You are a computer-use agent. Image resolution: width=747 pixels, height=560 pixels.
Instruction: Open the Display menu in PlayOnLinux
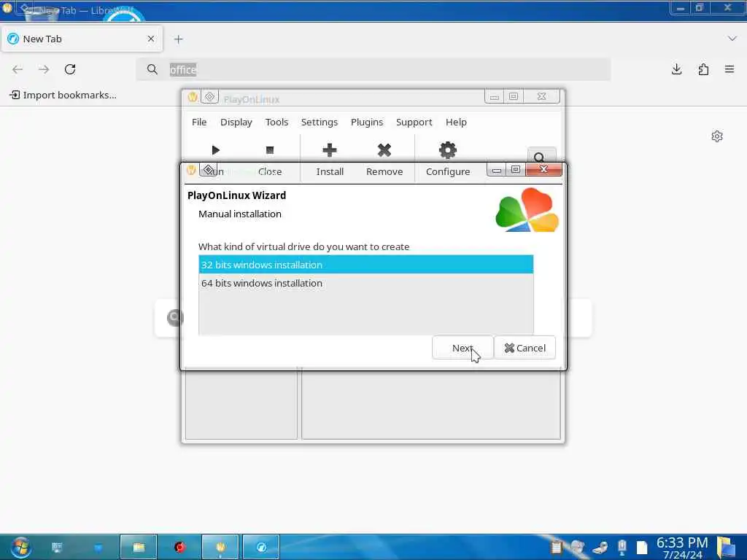tap(236, 122)
